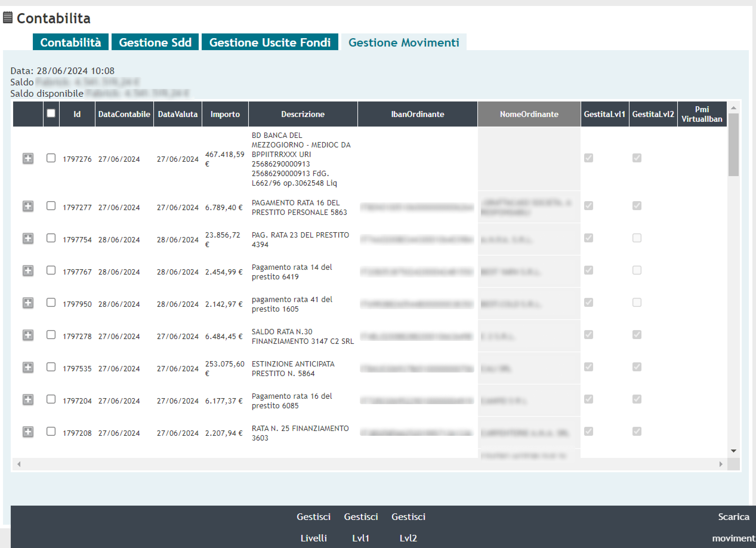Select the checkbox for row 1797767

(51, 270)
